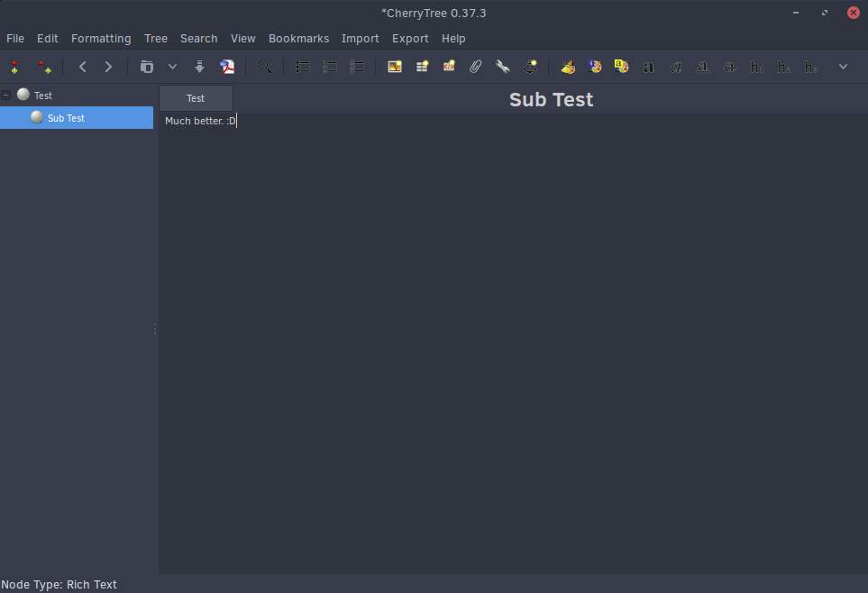This screenshot has width=868, height=593.
Task: Set bulleted list formatting
Action: coord(303,67)
